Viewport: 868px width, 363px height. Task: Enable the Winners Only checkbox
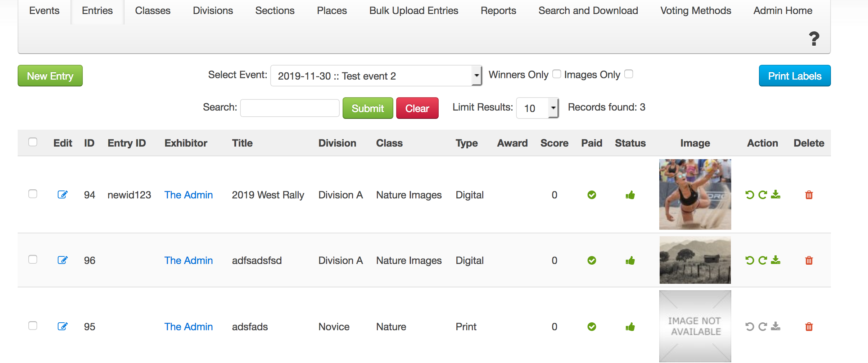557,74
